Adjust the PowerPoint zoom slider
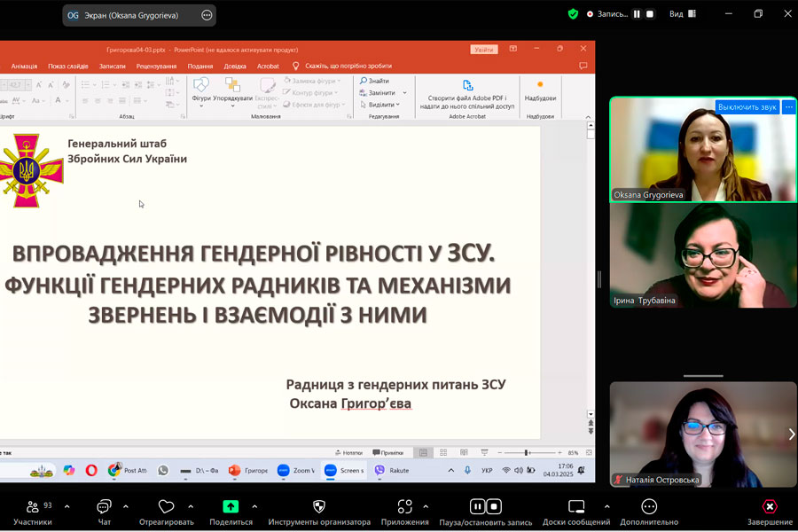798x532 pixels. (527, 453)
